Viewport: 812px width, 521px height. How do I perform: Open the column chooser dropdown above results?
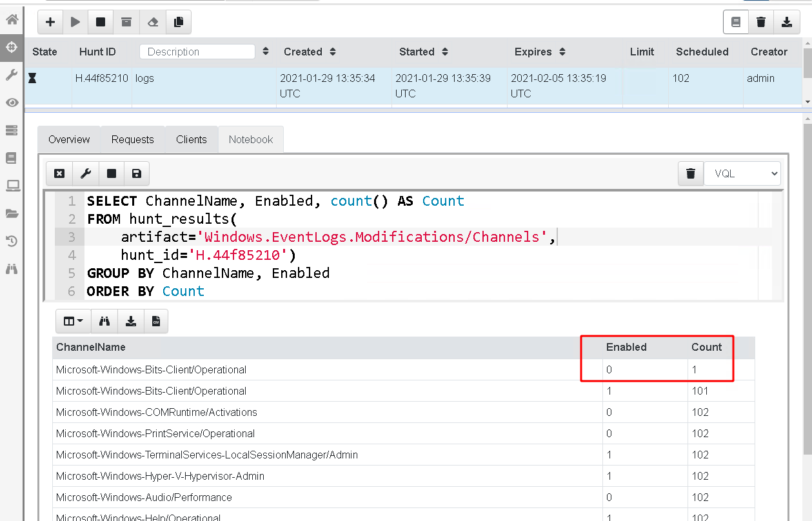coord(73,321)
